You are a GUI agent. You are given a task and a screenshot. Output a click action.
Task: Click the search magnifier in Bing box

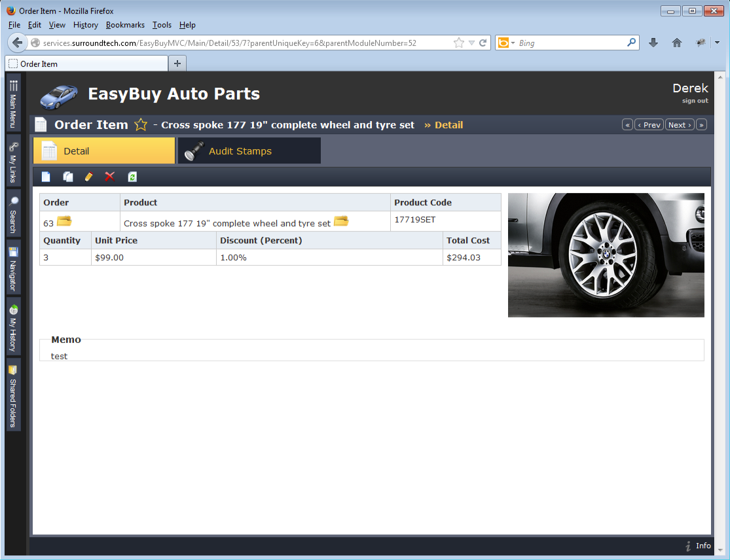coord(631,43)
